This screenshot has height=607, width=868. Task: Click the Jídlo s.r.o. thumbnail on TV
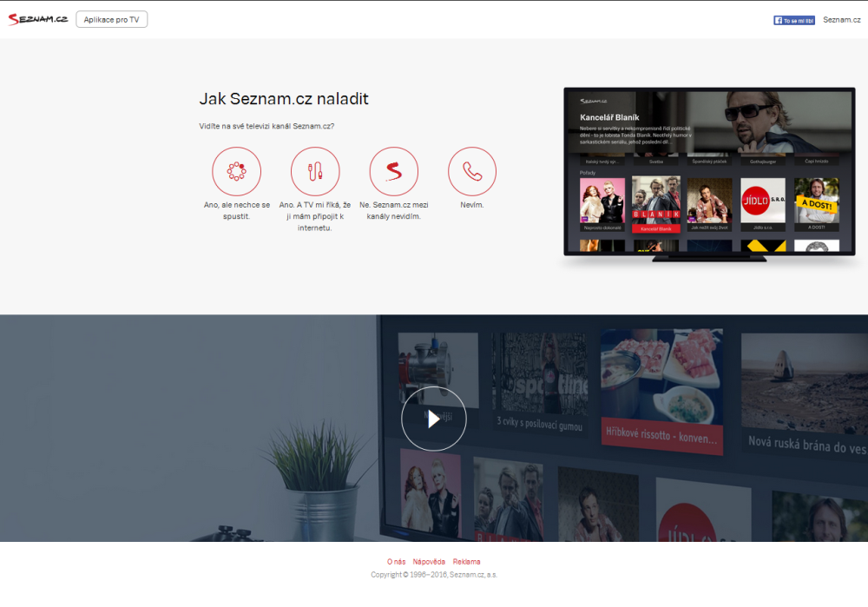click(x=762, y=200)
